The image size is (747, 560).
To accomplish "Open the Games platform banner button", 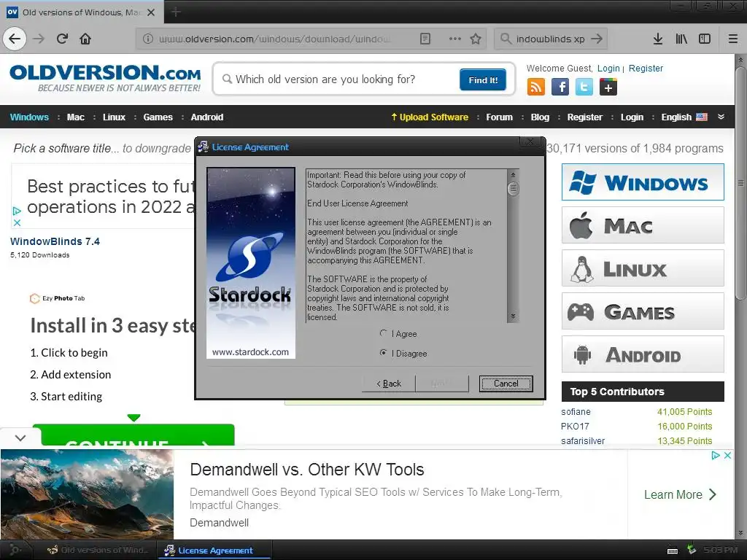I will coord(643,311).
